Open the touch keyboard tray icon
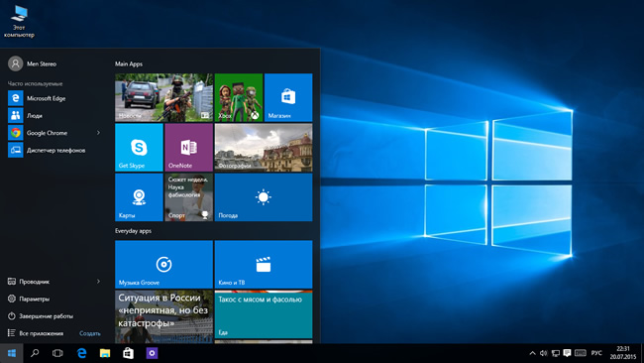The width and height of the screenshot is (644, 363). pyautogui.click(x=581, y=353)
